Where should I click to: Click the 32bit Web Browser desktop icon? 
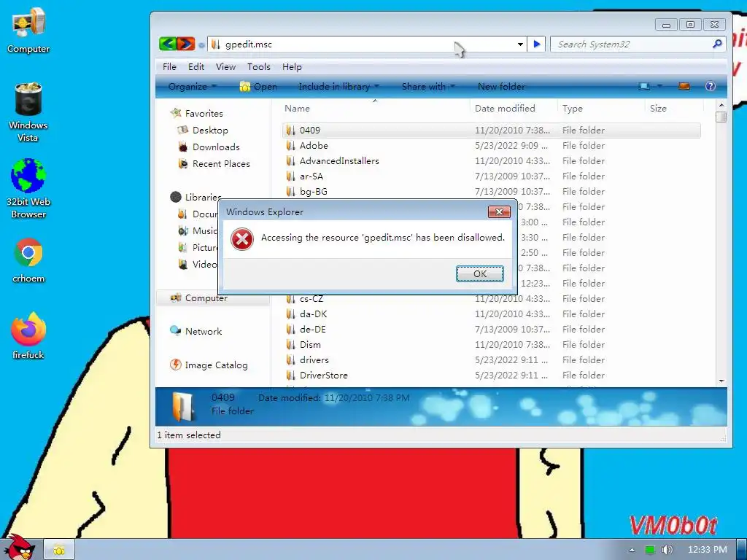click(x=28, y=189)
